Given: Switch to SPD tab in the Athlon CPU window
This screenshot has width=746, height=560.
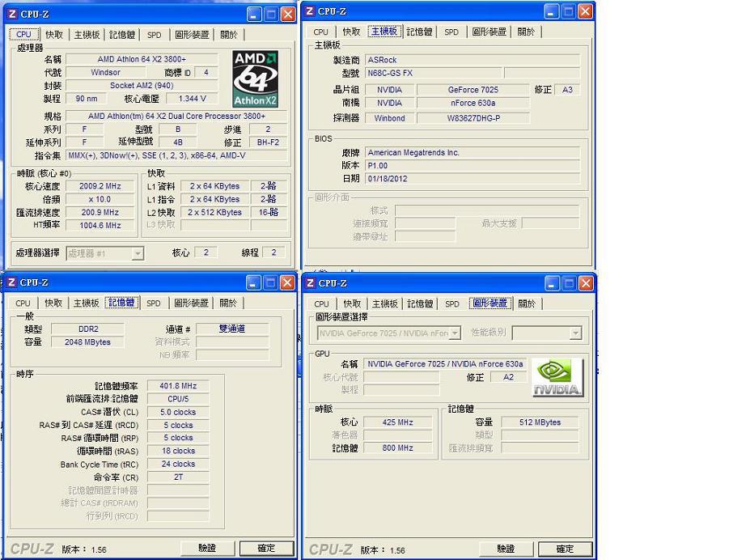Looking at the screenshot, I should point(155,35).
